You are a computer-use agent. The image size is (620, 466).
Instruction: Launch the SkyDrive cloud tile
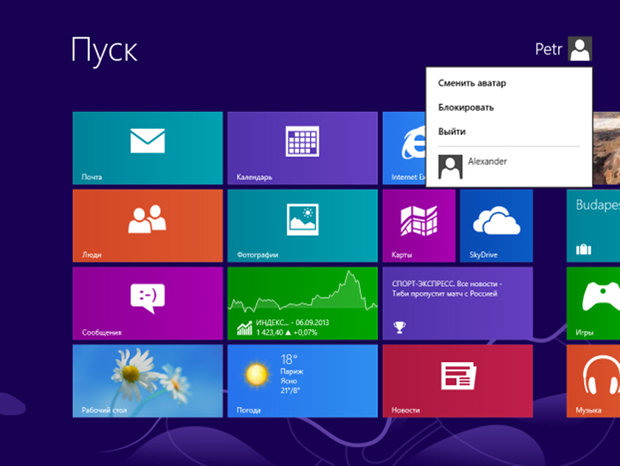pyautogui.click(x=496, y=225)
